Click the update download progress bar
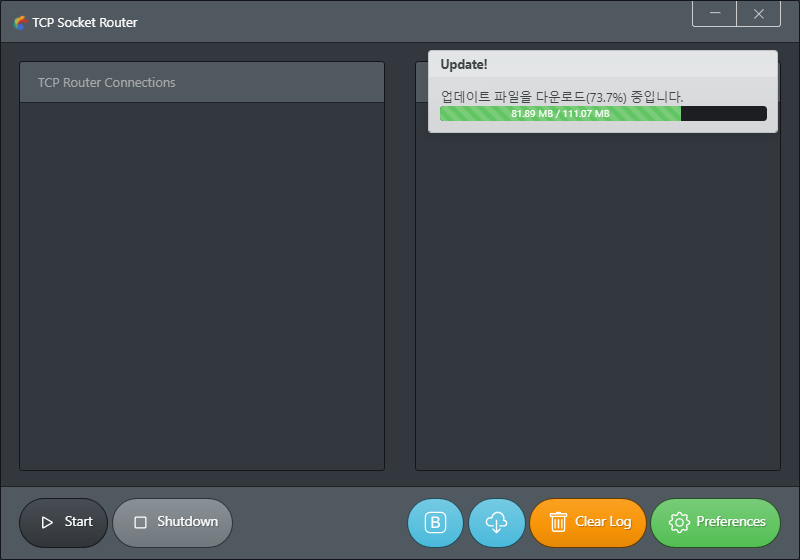This screenshot has width=800, height=560. [603, 113]
